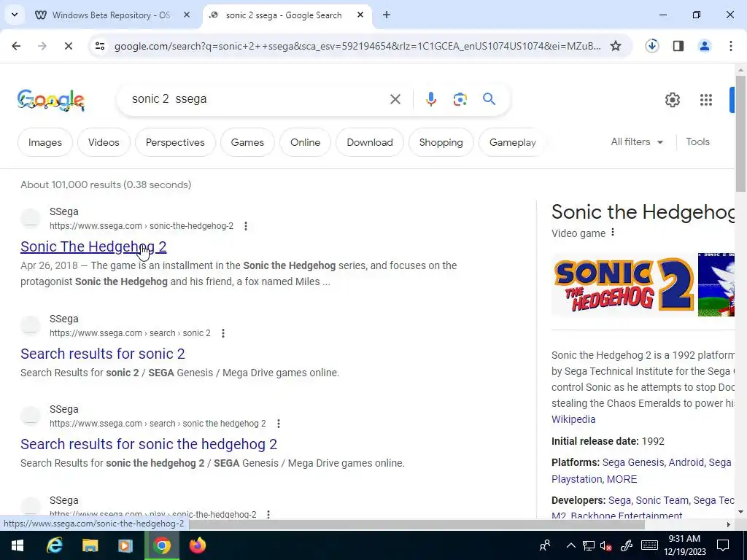
Task: Bookmark this page with the star icon
Action: pyautogui.click(x=616, y=46)
